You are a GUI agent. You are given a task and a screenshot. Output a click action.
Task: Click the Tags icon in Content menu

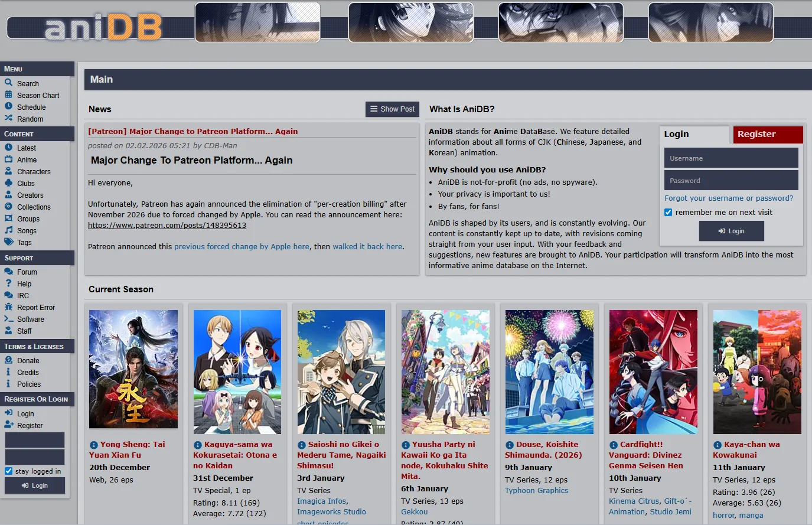8,242
